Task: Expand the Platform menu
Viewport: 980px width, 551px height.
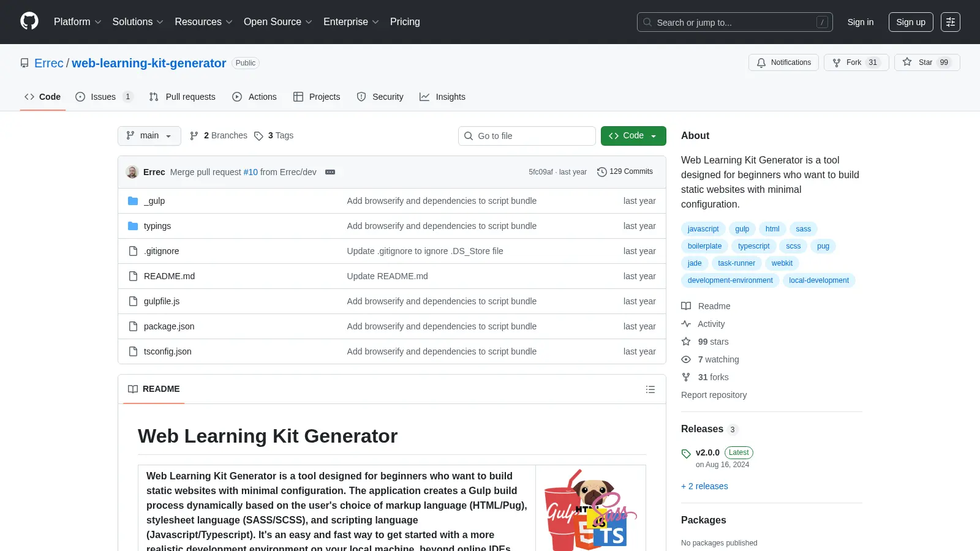Action: click(x=77, y=22)
